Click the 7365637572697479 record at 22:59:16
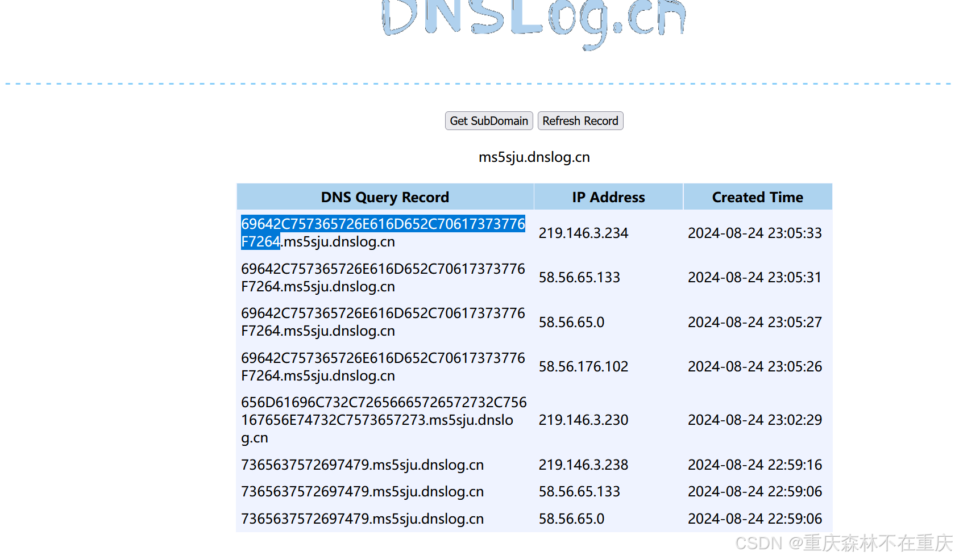 pos(363,465)
